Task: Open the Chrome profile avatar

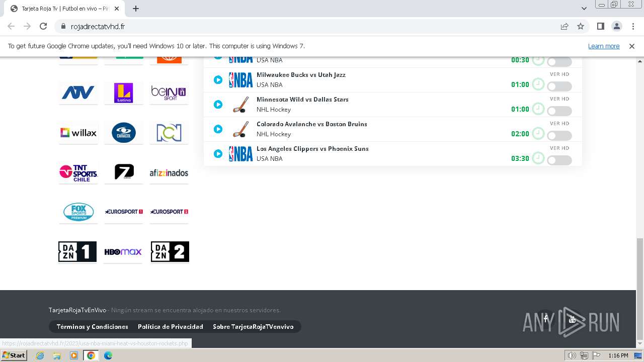Action: (x=616, y=26)
